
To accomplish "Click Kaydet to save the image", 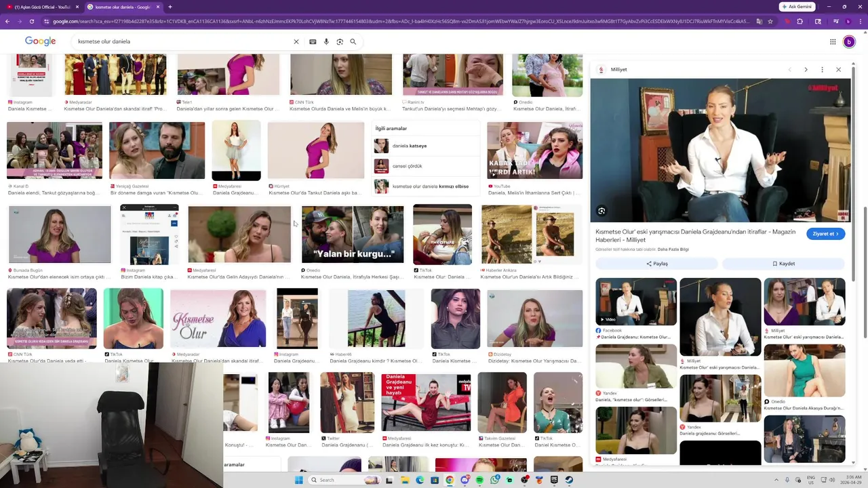I will [x=783, y=264].
